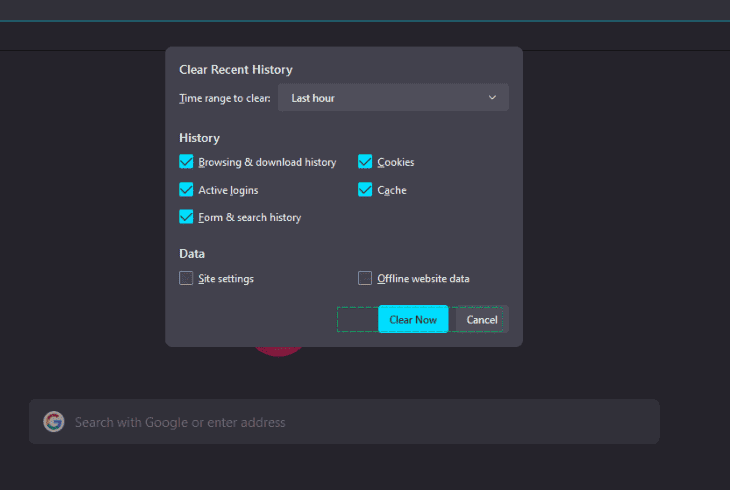Click the Clear Now button

pyautogui.click(x=413, y=320)
